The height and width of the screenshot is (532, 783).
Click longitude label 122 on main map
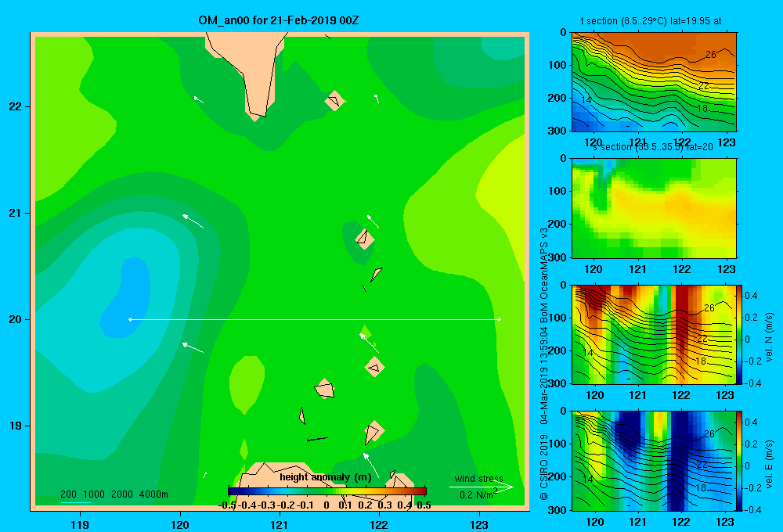pos(379,524)
